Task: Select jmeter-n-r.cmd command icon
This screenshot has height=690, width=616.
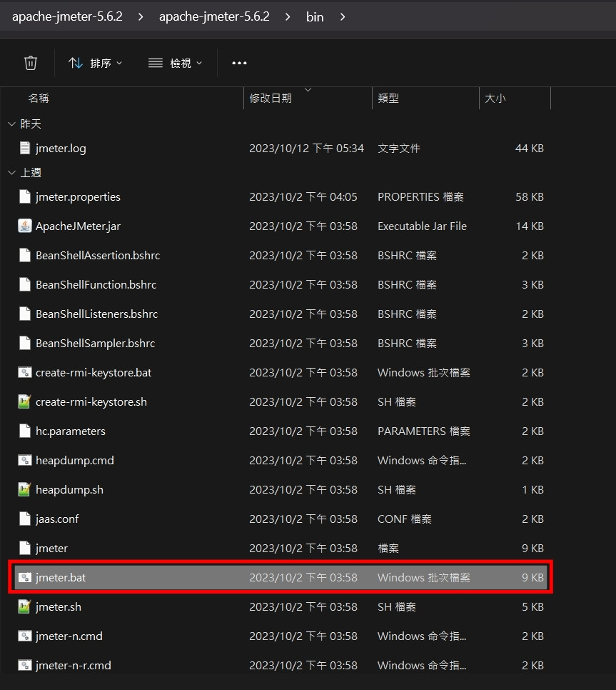Action: tap(25, 665)
